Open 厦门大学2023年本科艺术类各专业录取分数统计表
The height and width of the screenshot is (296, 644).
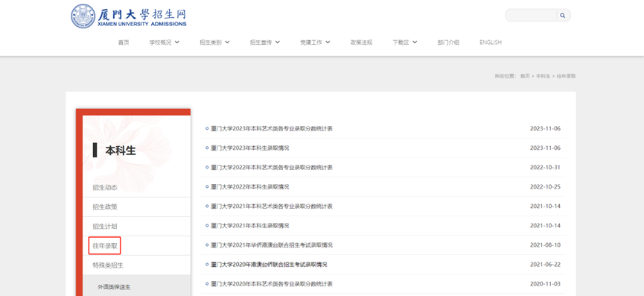pyautogui.click(x=272, y=129)
